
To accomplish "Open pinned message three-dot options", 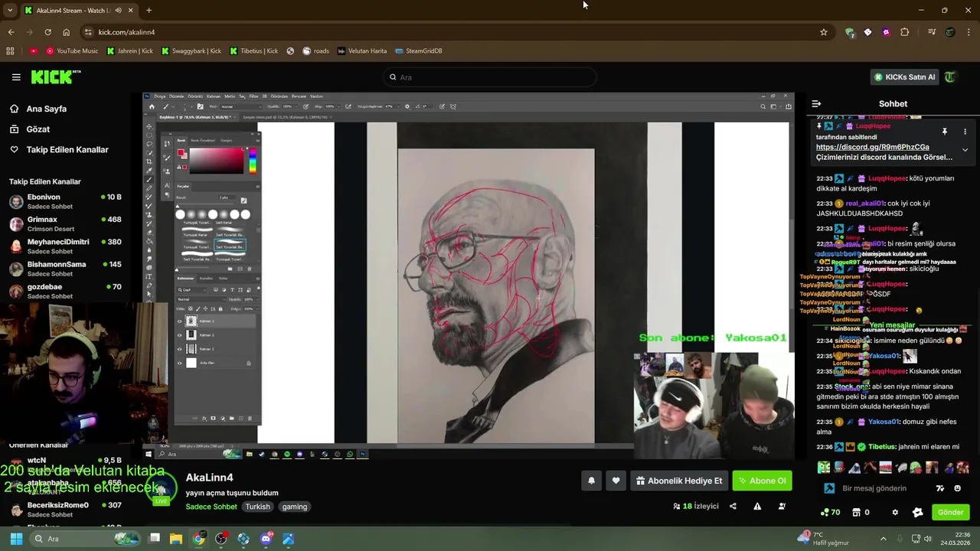I will (x=965, y=132).
